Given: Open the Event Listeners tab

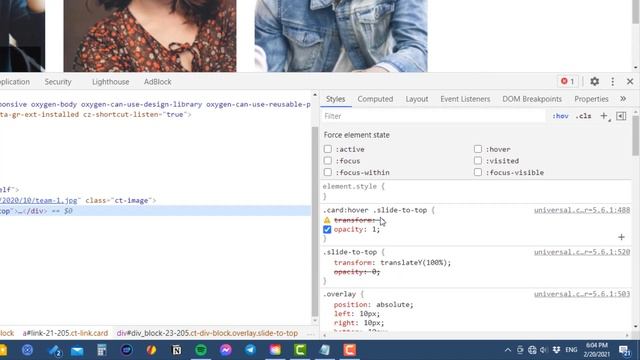Looking at the screenshot, I should pos(465,99).
